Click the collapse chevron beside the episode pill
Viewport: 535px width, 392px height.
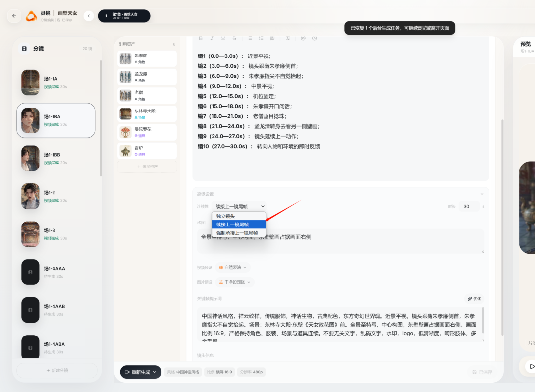(89, 16)
